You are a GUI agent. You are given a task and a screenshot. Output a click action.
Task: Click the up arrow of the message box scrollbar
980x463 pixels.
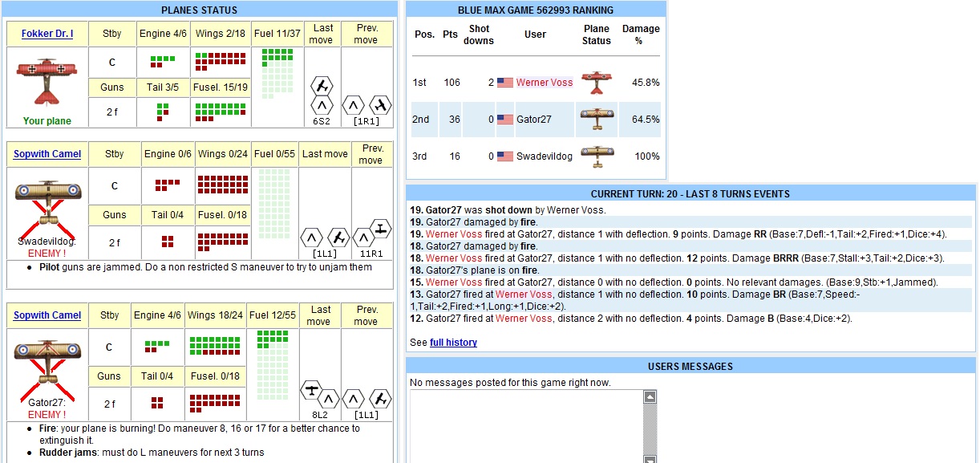(x=650, y=397)
